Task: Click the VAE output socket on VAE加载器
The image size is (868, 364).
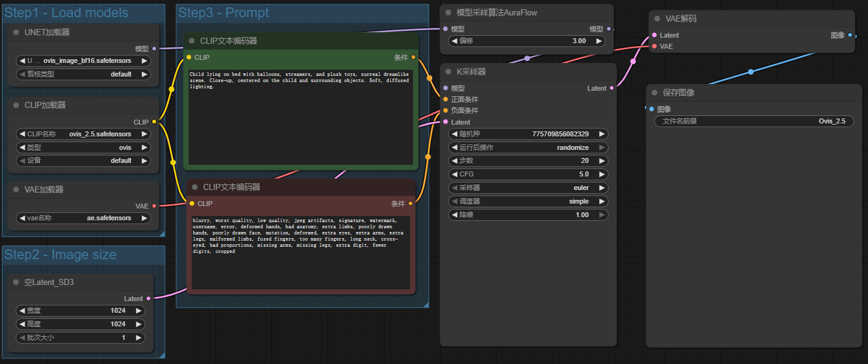Action: tap(154, 206)
